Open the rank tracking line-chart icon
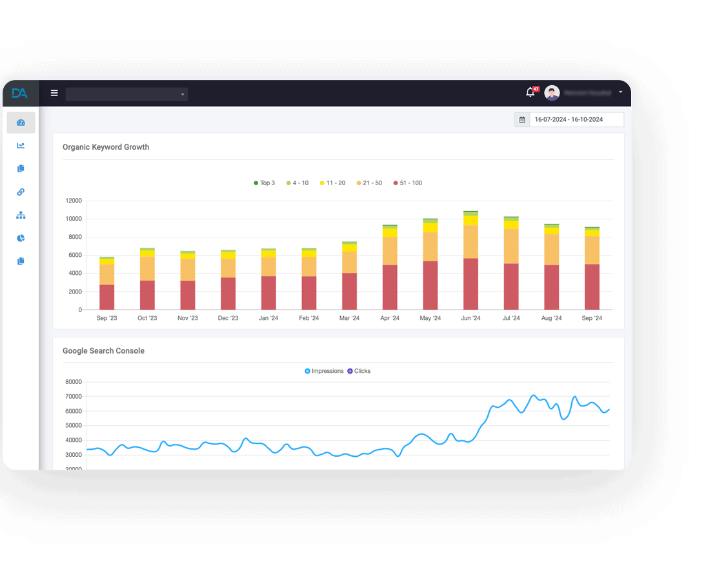The image size is (728, 582). (x=21, y=145)
